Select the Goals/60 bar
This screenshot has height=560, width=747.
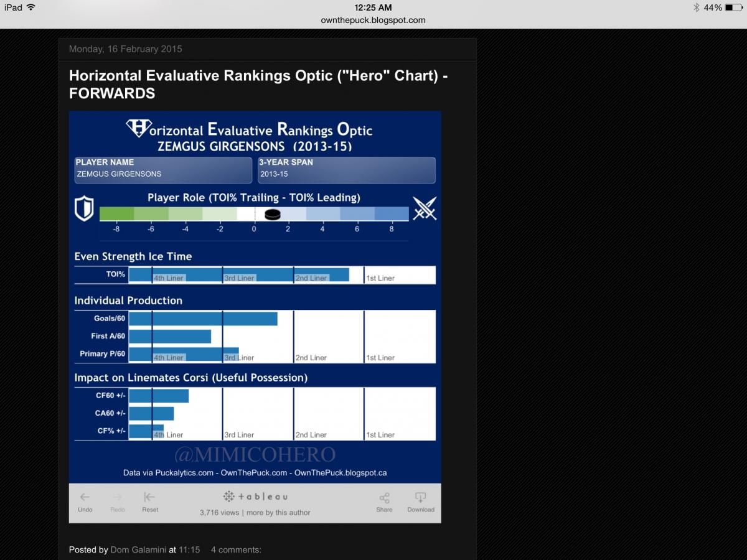pos(203,319)
